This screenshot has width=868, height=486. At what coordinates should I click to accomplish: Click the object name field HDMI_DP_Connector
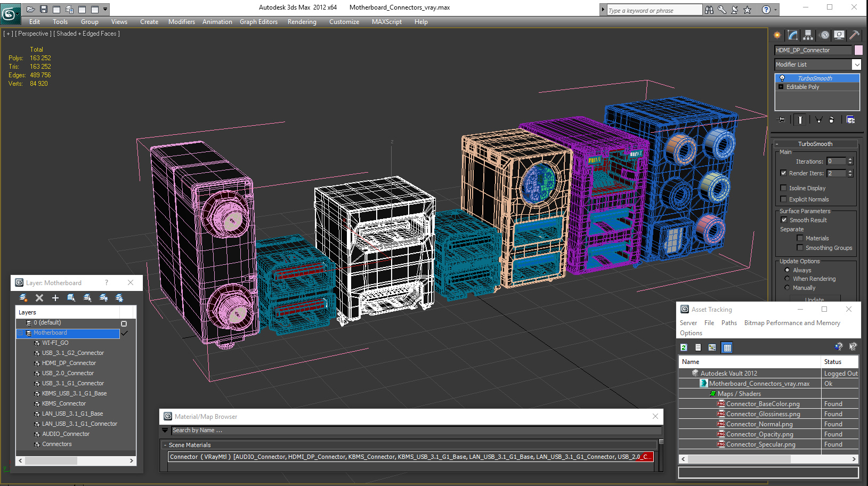point(813,50)
